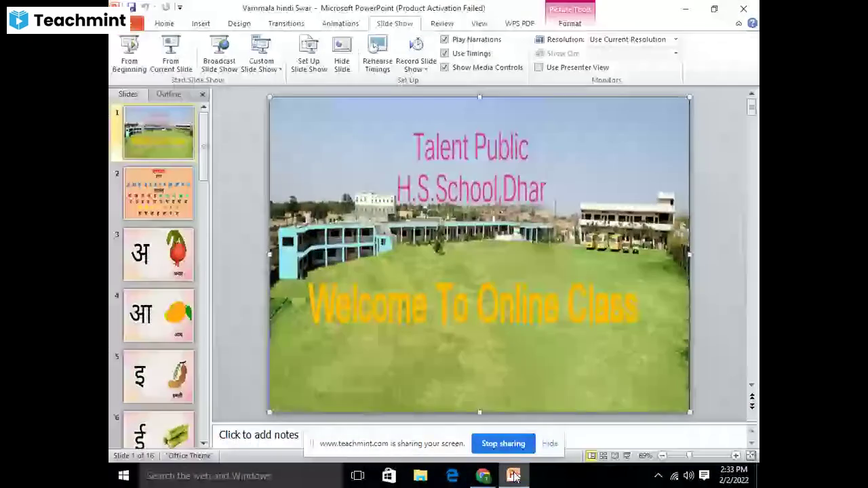Open Customize Quick Access Toolbar dropdown
Image resolution: width=868 pixels, height=488 pixels.
(180, 7)
